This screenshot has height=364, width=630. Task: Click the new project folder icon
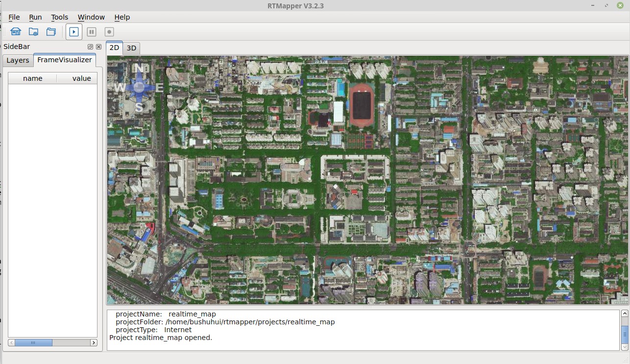(33, 32)
